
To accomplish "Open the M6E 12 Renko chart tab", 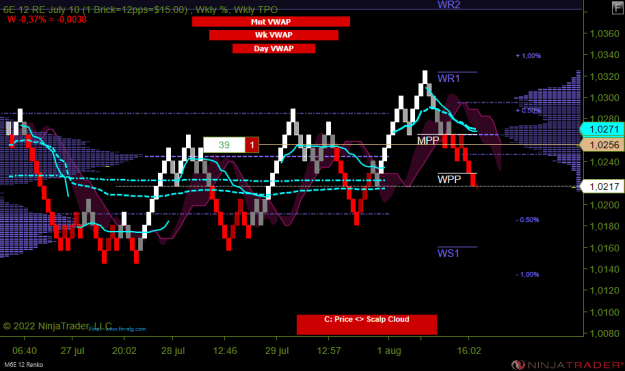I will click(24, 364).
